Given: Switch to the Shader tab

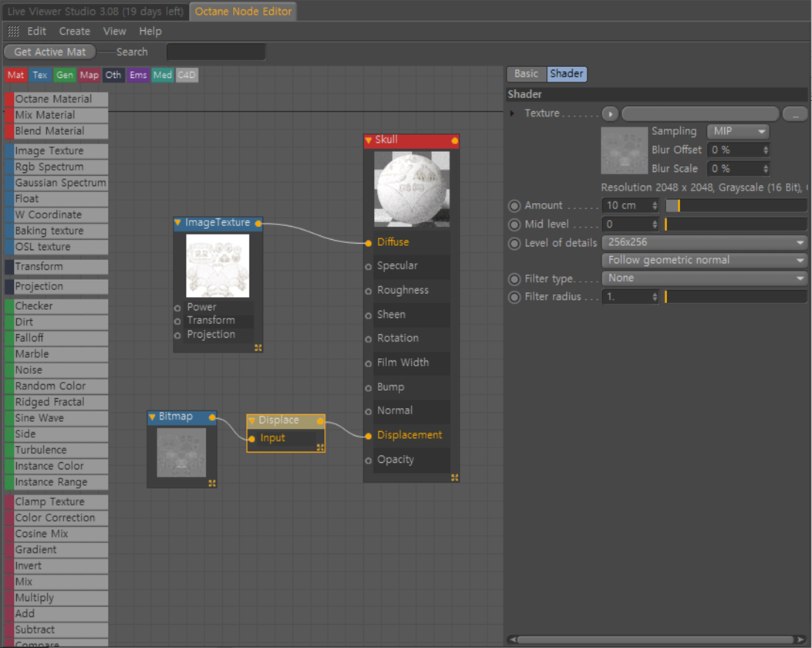Looking at the screenshot, I should coord(567,74).
